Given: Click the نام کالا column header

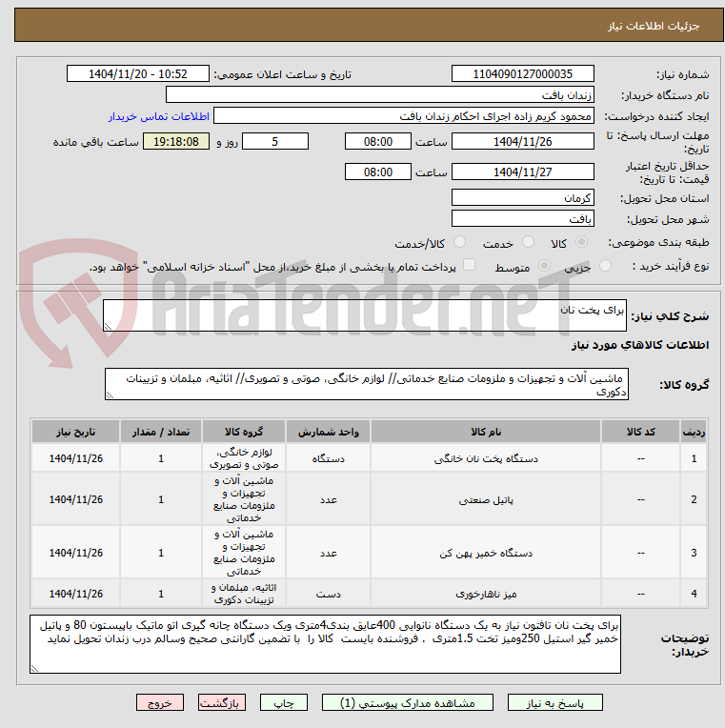Looking at the screenshot, I should point(486,432).
